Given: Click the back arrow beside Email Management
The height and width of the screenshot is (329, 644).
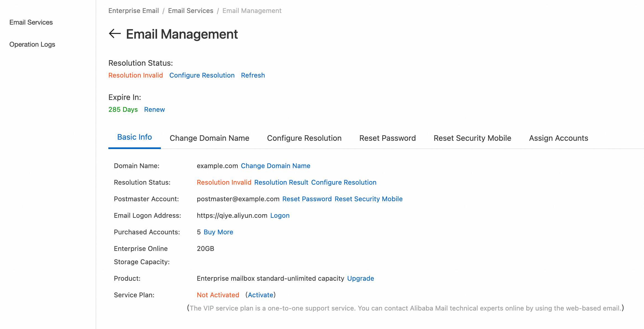Looking at the screenshot, I should coord(115,34).
